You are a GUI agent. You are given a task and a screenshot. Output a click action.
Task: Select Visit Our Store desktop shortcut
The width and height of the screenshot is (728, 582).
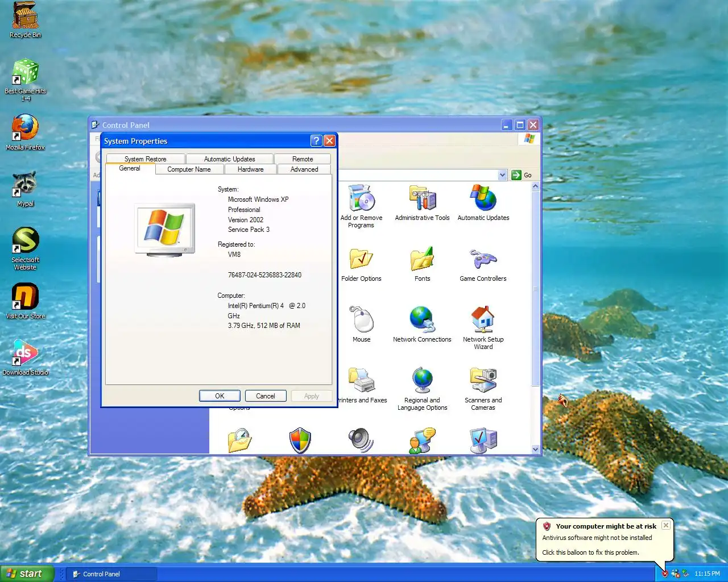26,301
